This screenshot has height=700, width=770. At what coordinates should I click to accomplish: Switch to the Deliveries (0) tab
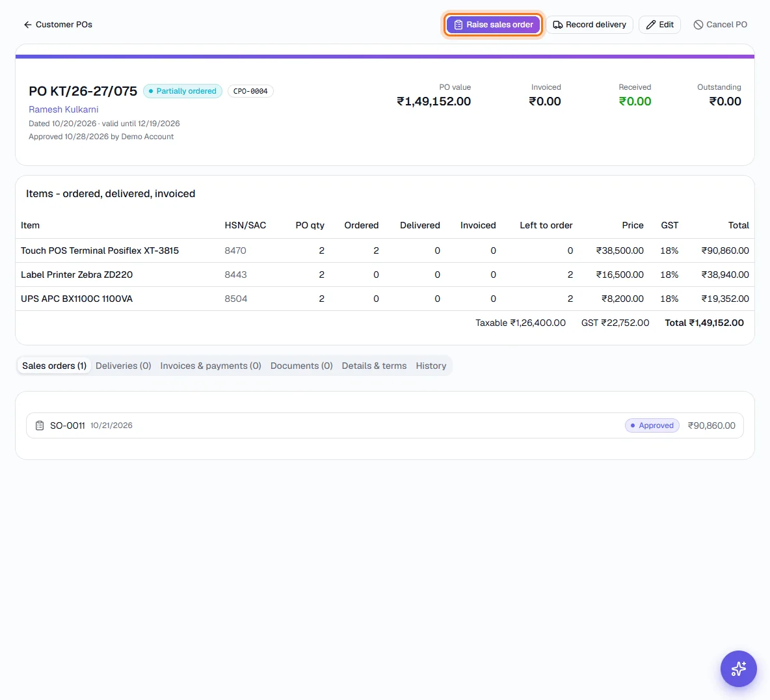pos(124,366)
